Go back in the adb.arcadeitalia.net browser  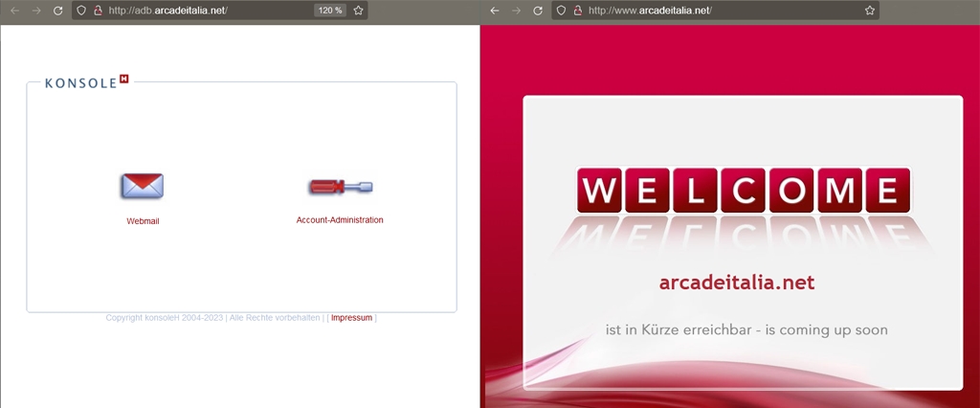point(15,11)
